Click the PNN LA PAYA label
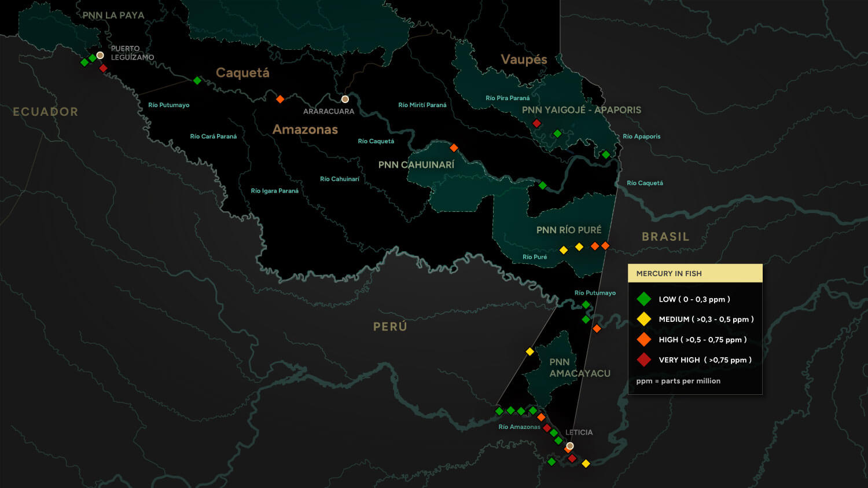 click(x=113, y=16)
